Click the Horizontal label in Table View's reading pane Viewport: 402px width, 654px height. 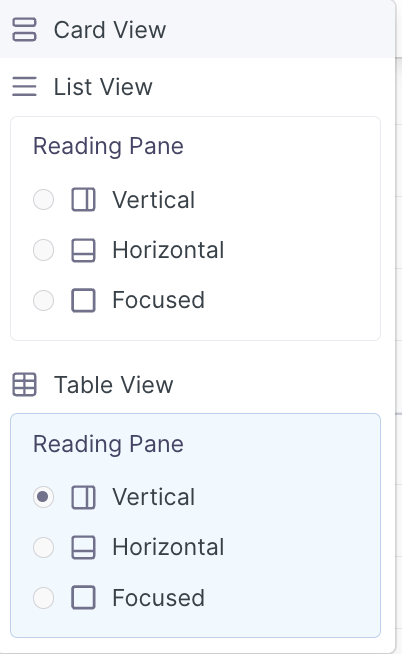pos(168,547)
